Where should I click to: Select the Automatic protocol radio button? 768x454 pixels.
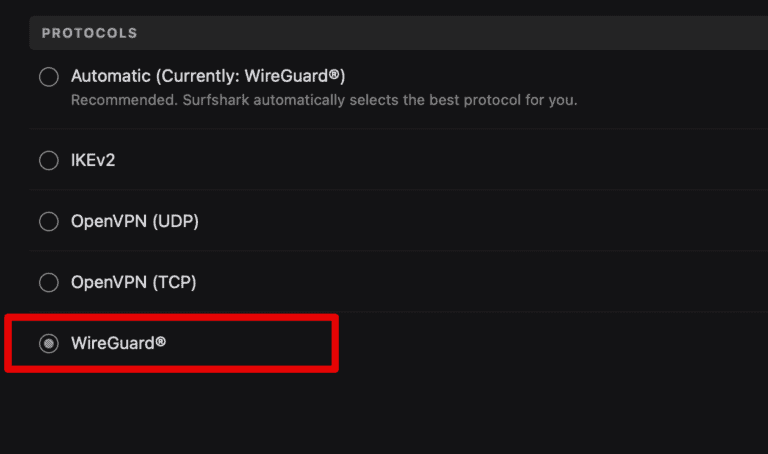click(48, 78)
